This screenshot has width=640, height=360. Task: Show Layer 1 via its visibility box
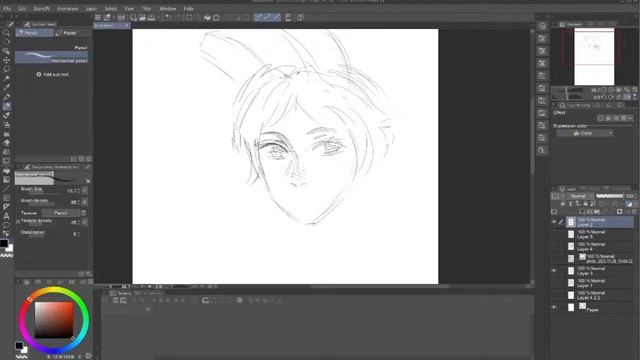[554, 283]
